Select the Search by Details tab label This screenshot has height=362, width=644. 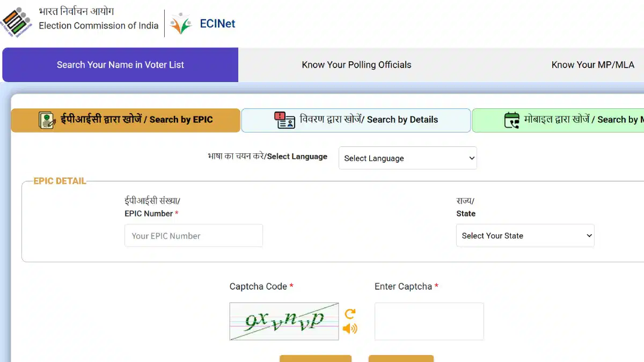point(369,120)
